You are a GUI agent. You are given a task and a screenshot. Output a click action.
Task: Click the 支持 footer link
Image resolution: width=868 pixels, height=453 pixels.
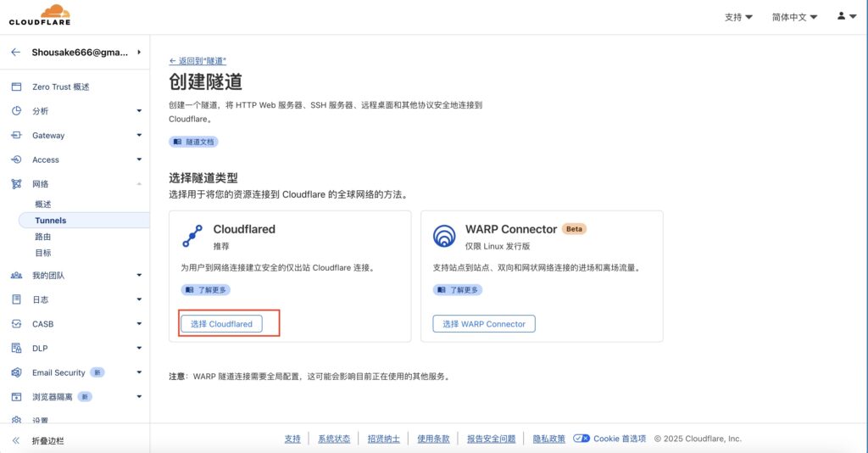click(x=292, y=439)
